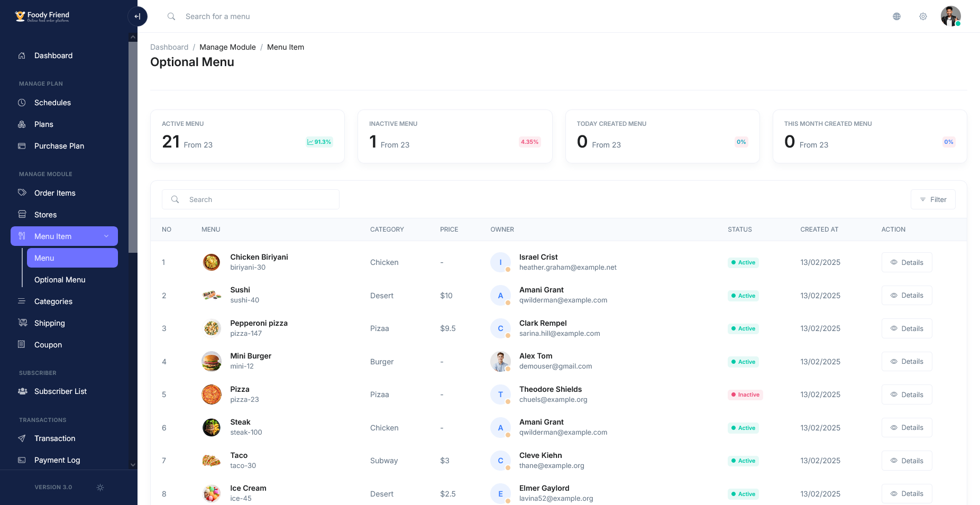Image resolution: width=980 pixels, height=505 pixels.
Task: Click the Pepperoni pizza menu name
Action: pyautogui.click(x=259, y=323)
